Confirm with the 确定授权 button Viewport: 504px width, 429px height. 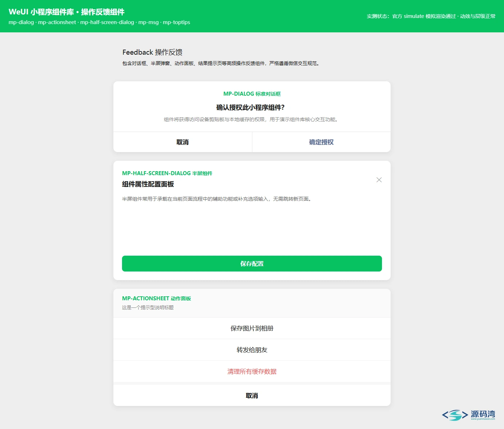pyautogui.click(x=321, y=142)
